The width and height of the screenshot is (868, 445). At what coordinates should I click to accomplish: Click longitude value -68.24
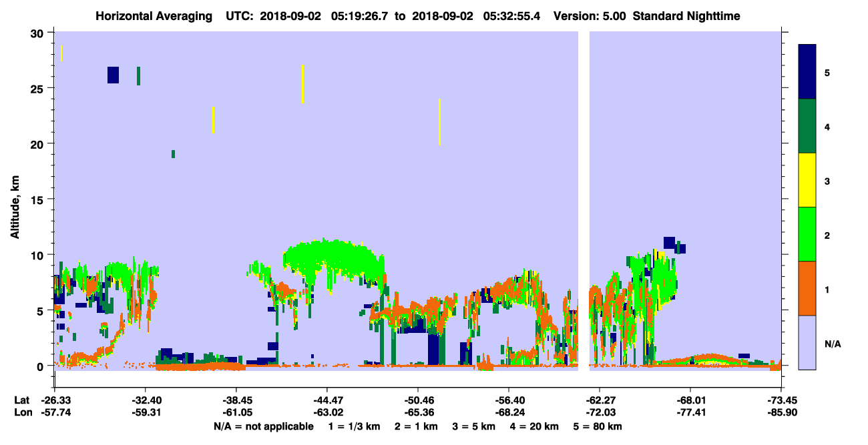(x=509, y=413)
